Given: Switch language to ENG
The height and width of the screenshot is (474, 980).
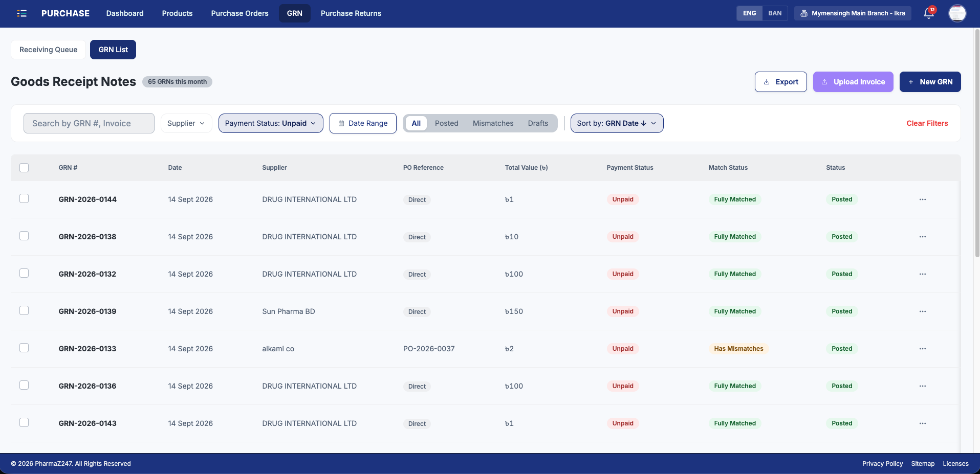Looking at the screenshot, I should [x=749, y=13].
